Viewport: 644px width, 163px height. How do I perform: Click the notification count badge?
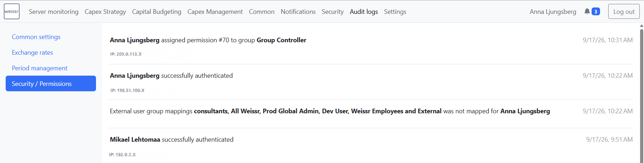[596, 12]
